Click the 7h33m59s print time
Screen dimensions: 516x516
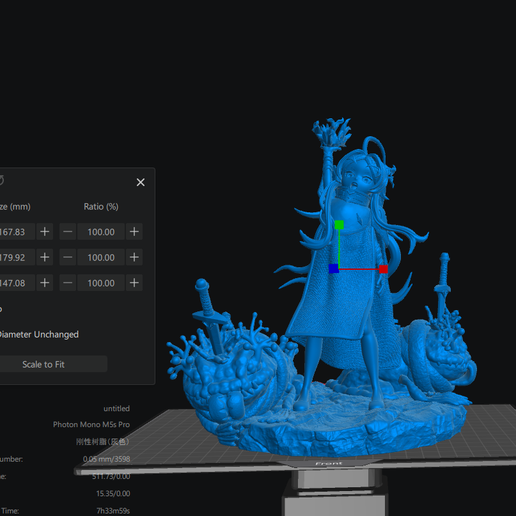pos(113,511)
